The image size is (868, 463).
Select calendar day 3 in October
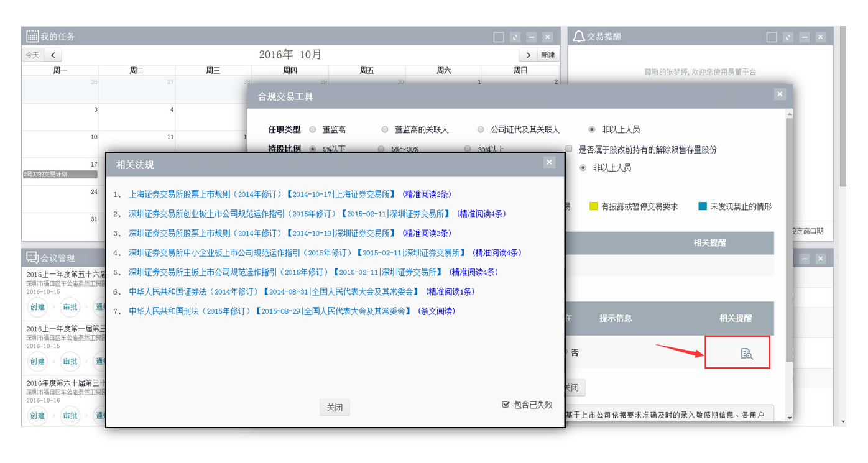click(x=60, y=117)
